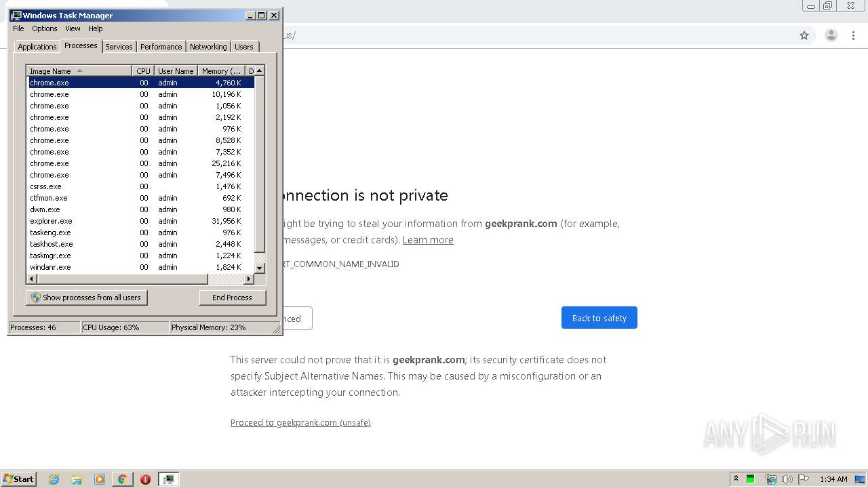Screen dimensions: 868x488
Task: Select the taskeng.exe process
Action: pos(140,232)
